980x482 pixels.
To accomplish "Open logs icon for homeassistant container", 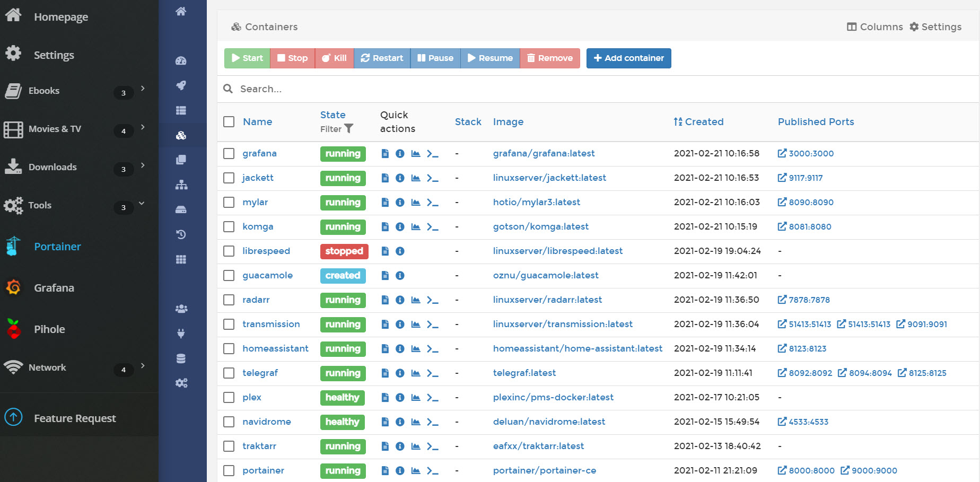I will coord(385,349).
